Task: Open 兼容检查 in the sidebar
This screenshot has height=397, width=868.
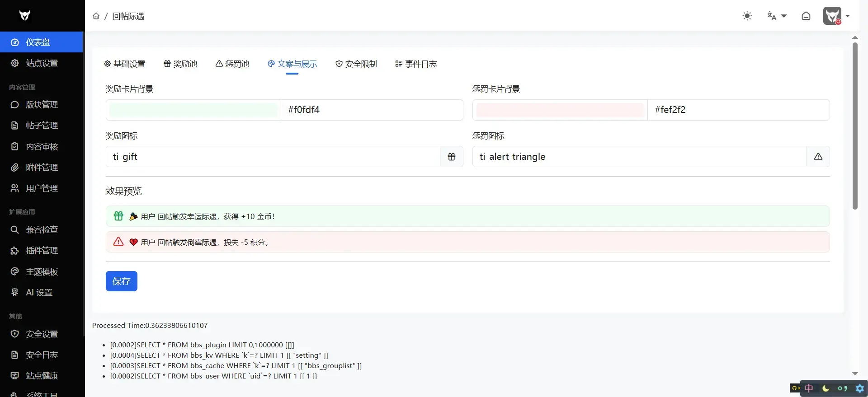Action: 42,230
